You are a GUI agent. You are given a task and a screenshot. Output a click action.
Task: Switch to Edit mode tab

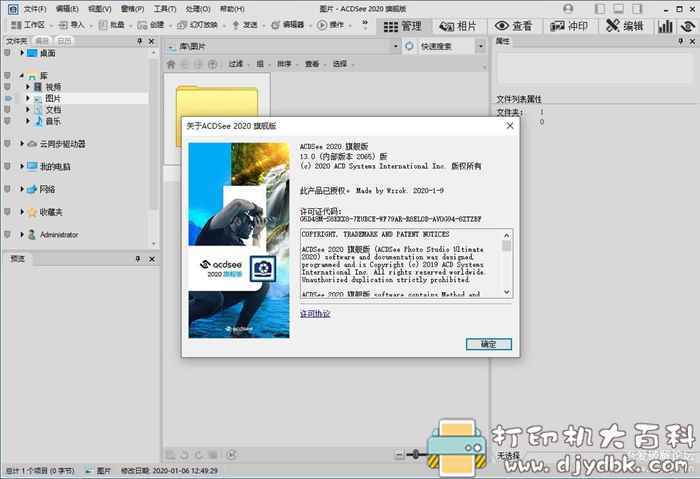tap(625, 26)
